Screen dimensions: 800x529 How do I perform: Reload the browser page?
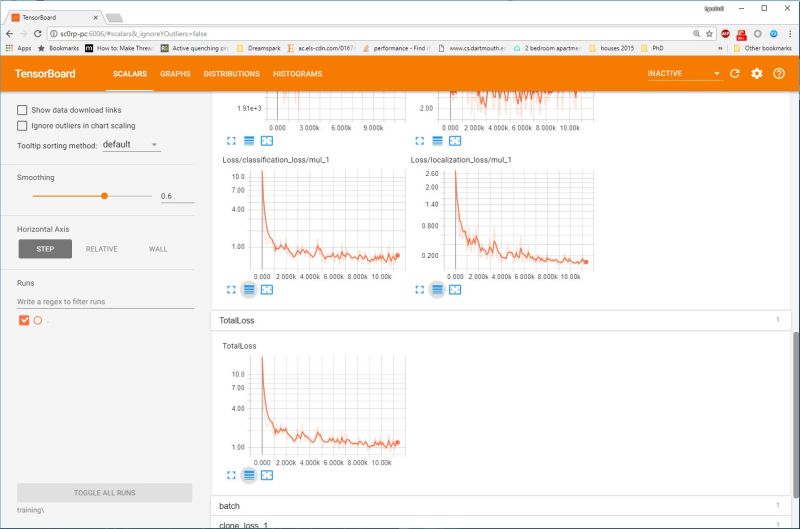37,34
